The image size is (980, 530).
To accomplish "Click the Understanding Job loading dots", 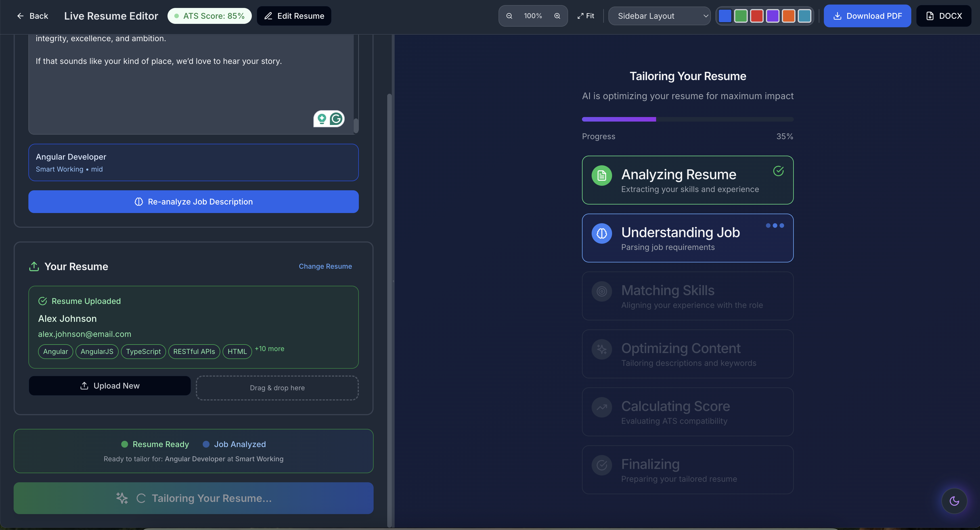I will (775, 226).
